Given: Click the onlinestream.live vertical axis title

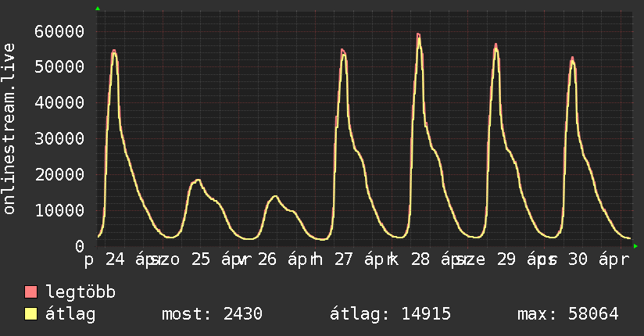Looking at the screenshot, I should (x=9, y=129).
